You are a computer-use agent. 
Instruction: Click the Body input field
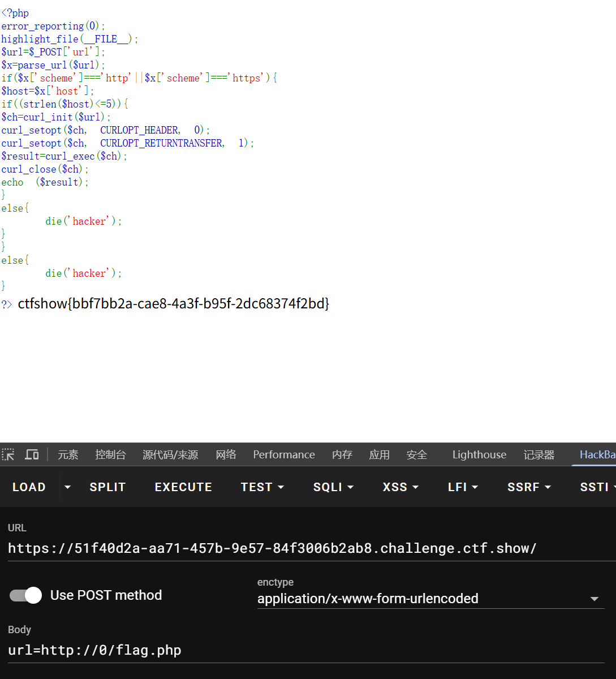tap(306, 650)
